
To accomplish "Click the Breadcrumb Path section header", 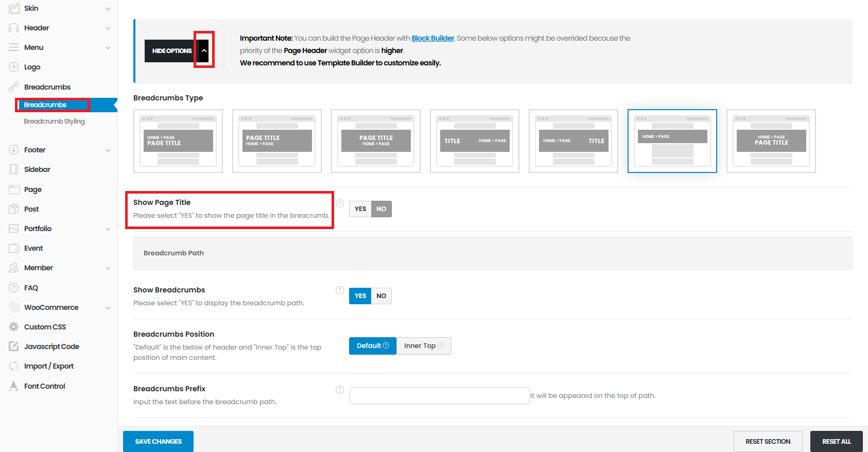I will pyautogui.click(x=493, y=253).
